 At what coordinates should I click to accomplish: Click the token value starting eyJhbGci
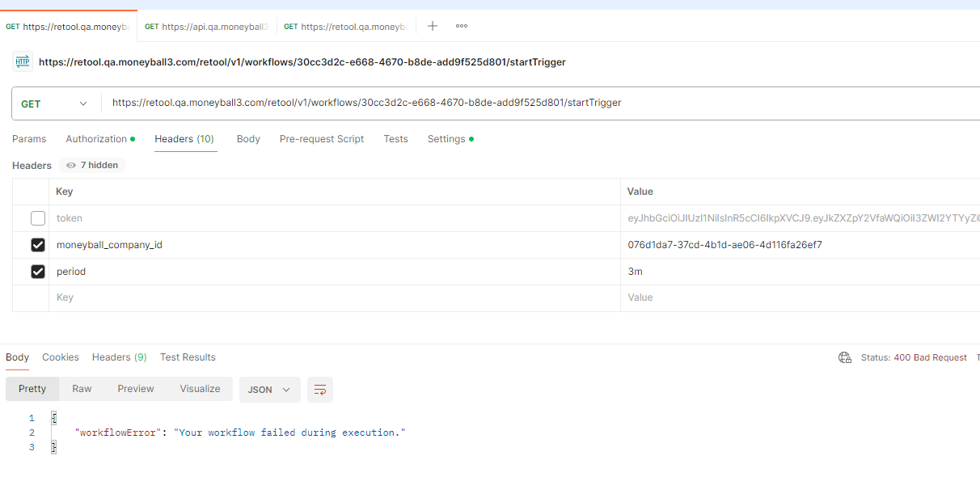coord(800,218)
